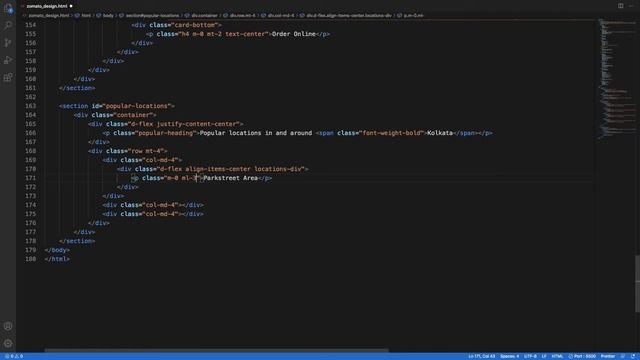Click closing </body> tag on line 179
Screen dimensions: 640x360
57,250
